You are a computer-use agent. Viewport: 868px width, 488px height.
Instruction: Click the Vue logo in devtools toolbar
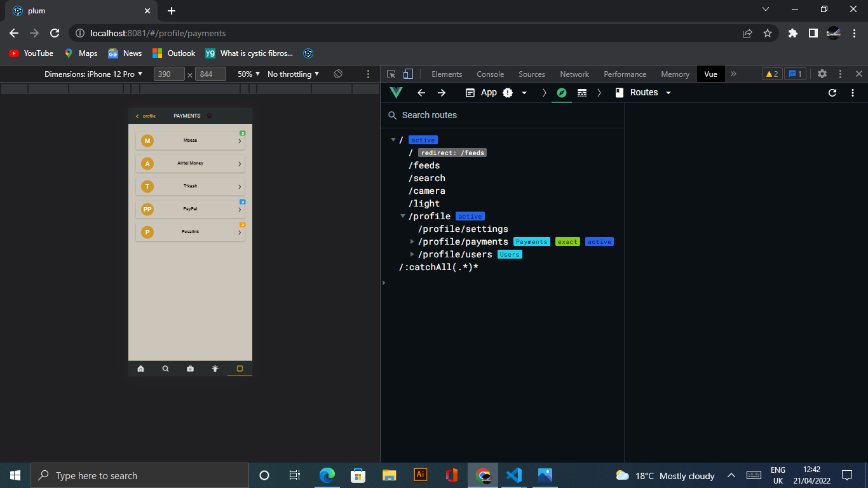click(x=396, y=93)
